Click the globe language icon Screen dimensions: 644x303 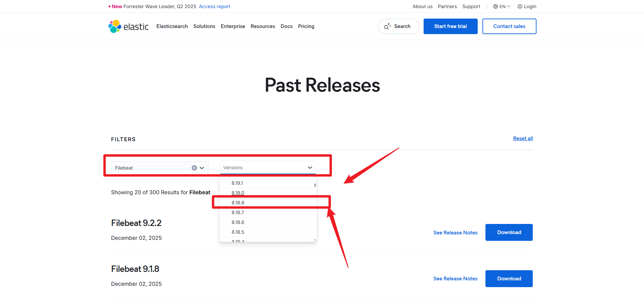pyautogui.click(x=495, y=6)
